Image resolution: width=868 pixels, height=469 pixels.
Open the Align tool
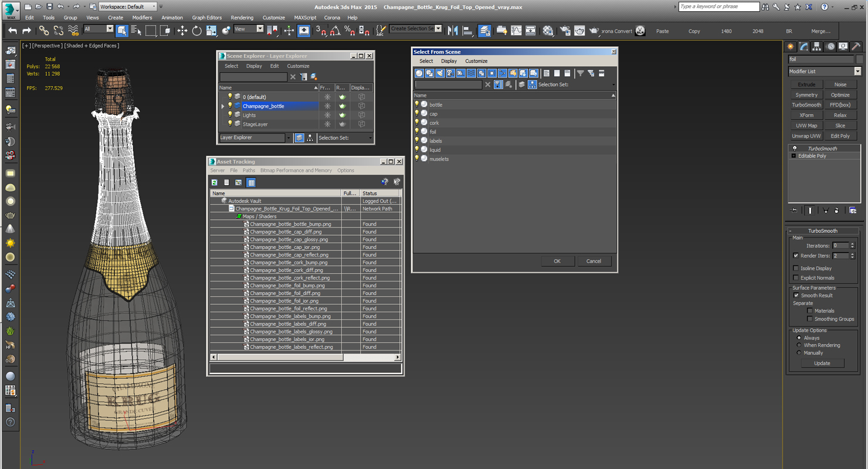coord(468,30)
